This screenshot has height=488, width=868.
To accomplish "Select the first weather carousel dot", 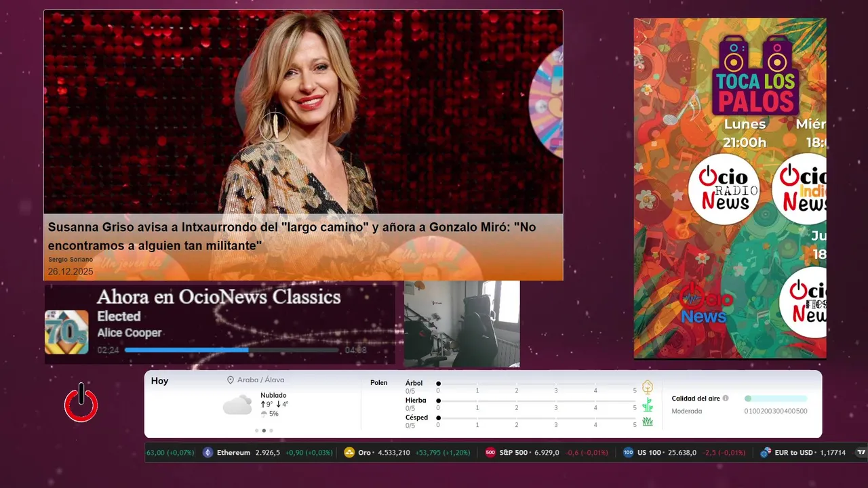I will [x=256, y=430].
